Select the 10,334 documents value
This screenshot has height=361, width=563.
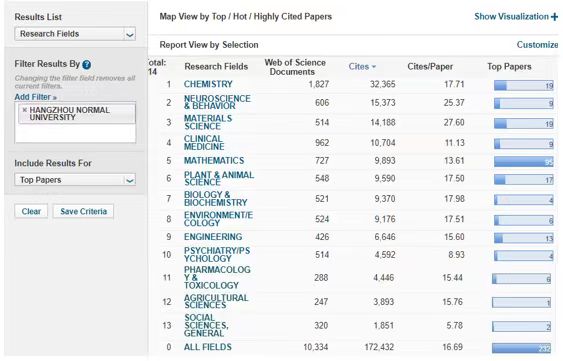[315, 347]
